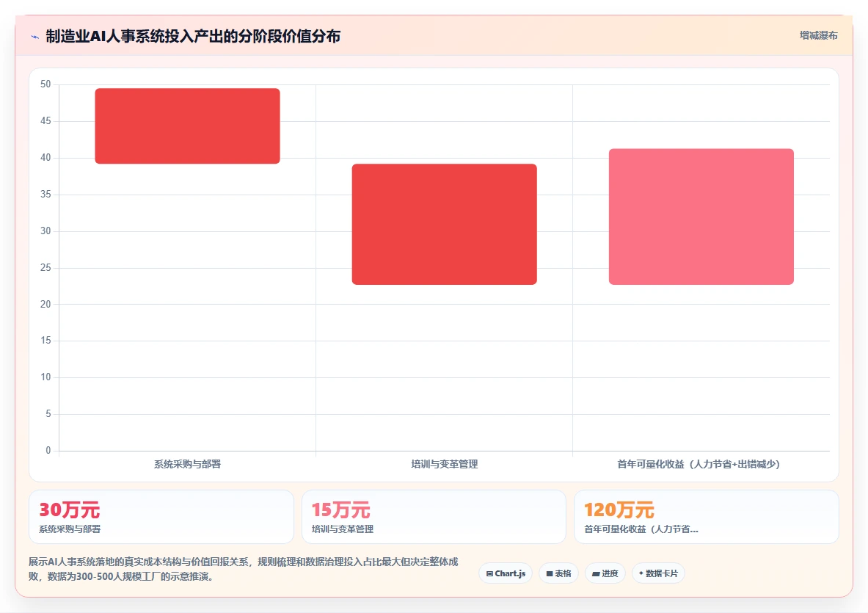Image resolution: width=868 pixels, height=613 pixels.
Task: Click the chart title 制造业AI人事系统投入产出的分阶段价值分布
Action: (193, 37)
